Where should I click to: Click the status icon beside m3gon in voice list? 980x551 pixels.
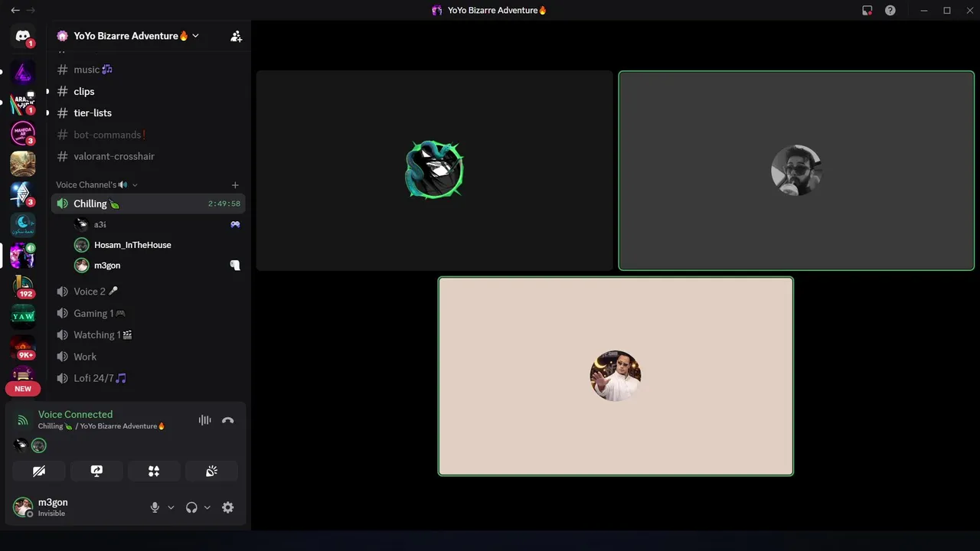coord(235,266)
